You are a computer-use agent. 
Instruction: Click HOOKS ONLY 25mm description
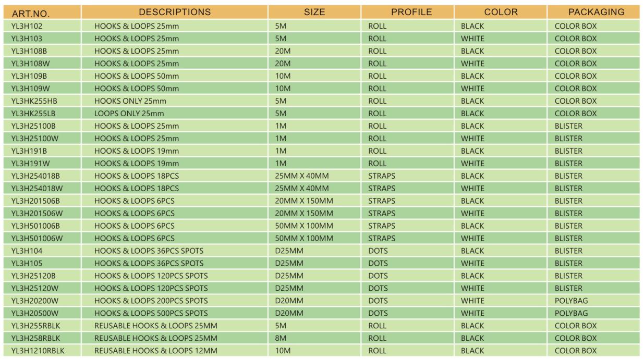click(130, 101)
